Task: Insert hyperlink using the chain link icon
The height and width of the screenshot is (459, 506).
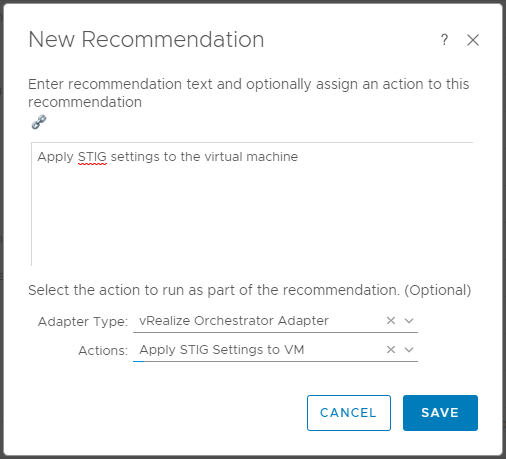Action: click(x=39, y=122)
